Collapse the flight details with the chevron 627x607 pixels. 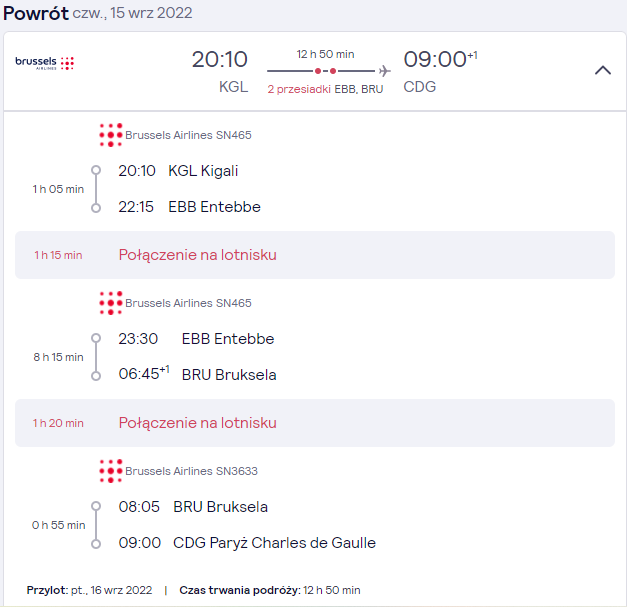603,70
